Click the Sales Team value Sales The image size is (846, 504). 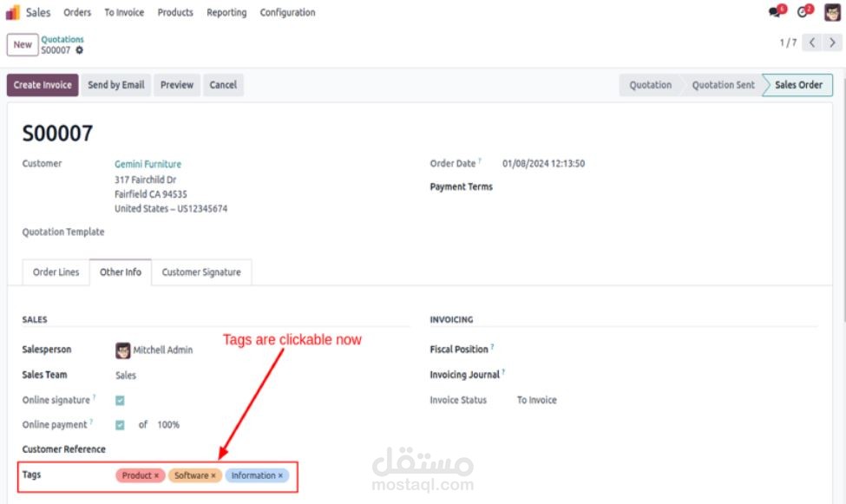126,376
